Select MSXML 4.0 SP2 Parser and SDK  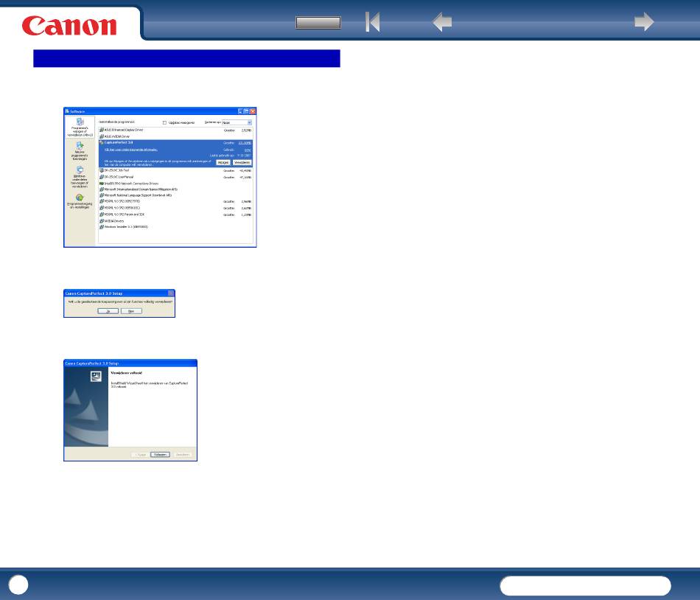[x=175, y=214]
